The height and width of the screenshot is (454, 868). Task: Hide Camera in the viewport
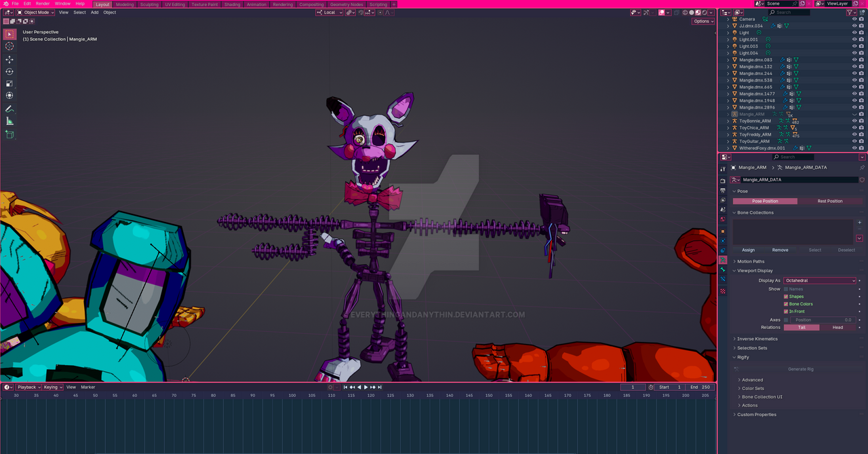854,19
